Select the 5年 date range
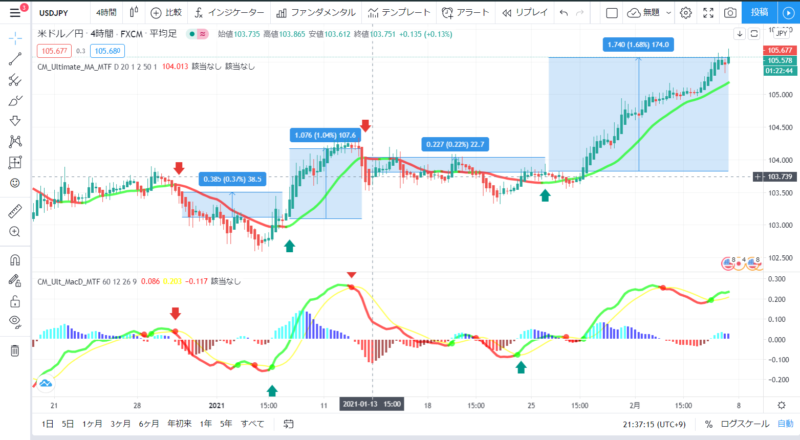 pyautogui.click(x=226, y=424)
